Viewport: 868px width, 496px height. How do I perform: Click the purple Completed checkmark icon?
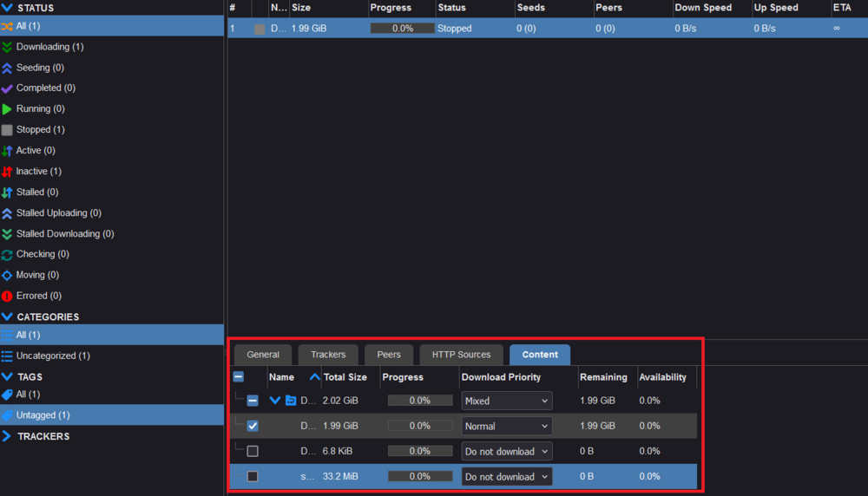(x=7, y=88)
